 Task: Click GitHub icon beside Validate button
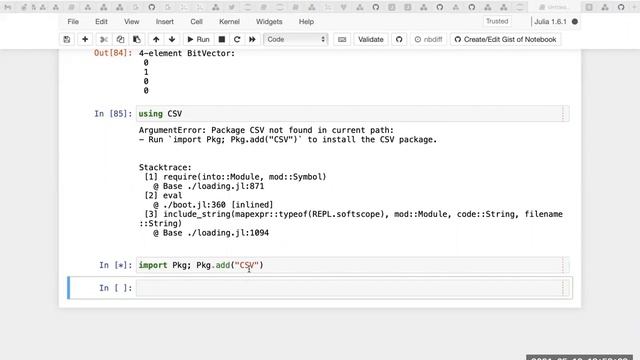[x=399, y=40]
